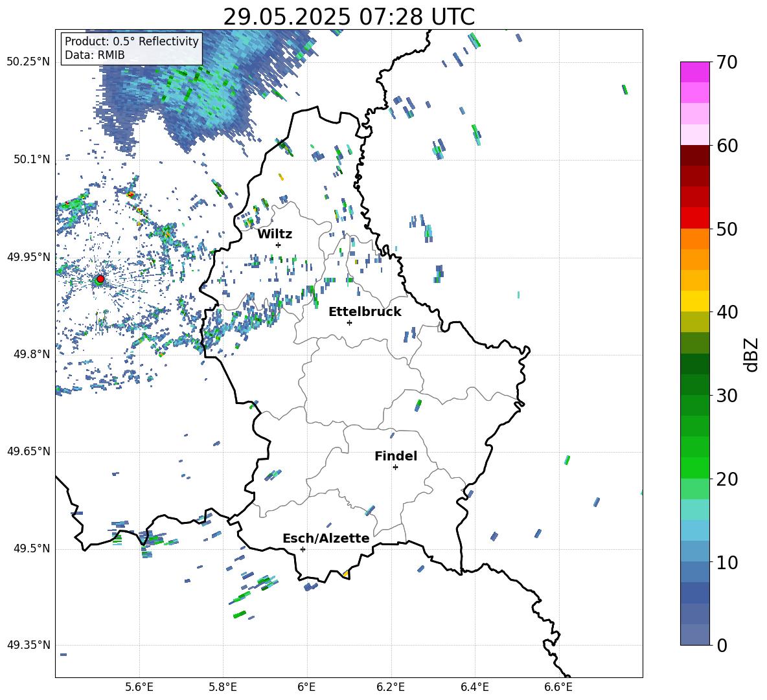Click the 50.1°N latitude label
The height and width of the screenshot is (700, 767).
coord(32,159)
